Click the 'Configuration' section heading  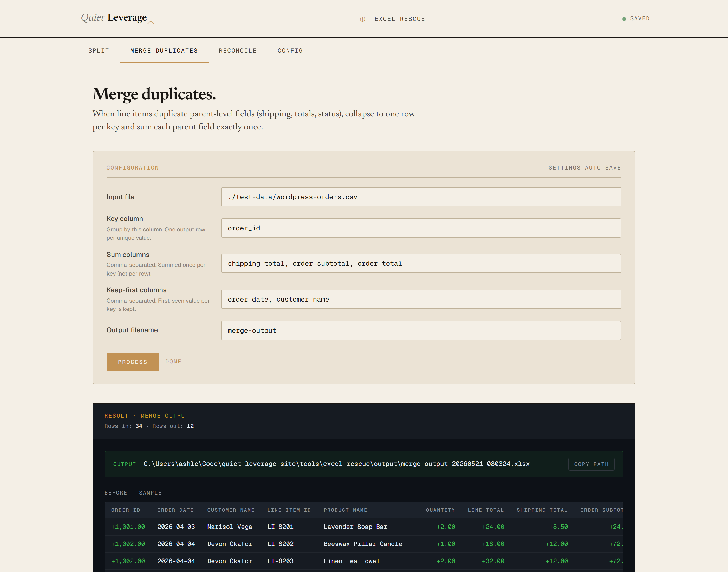coord(133,168)
